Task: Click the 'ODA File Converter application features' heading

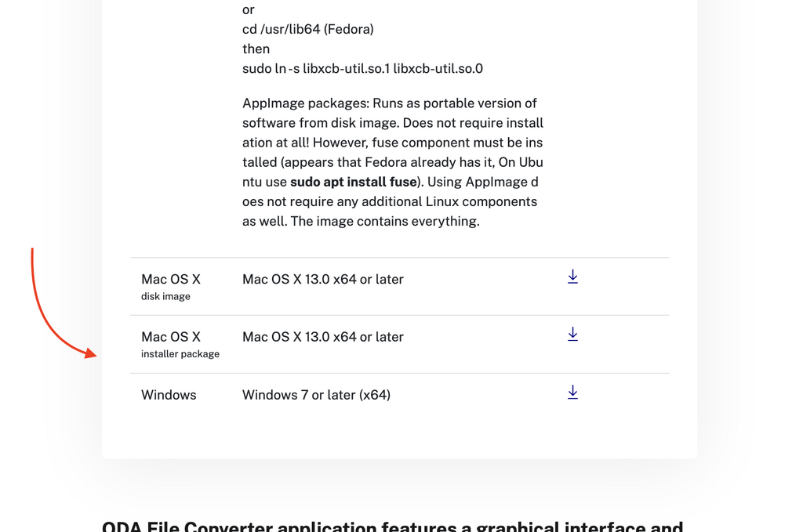Action: [x=392, y=526]
